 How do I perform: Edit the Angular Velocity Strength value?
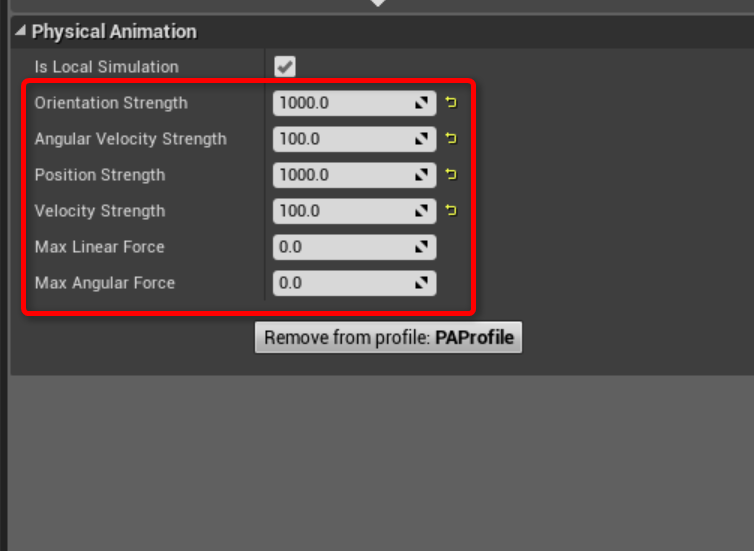click(354, 139)
